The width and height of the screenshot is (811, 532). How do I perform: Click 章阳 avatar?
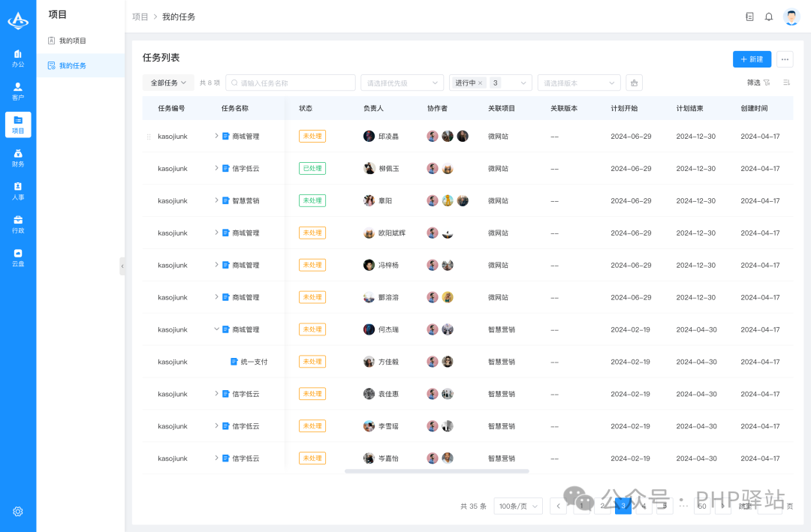(x=369, y=200)
